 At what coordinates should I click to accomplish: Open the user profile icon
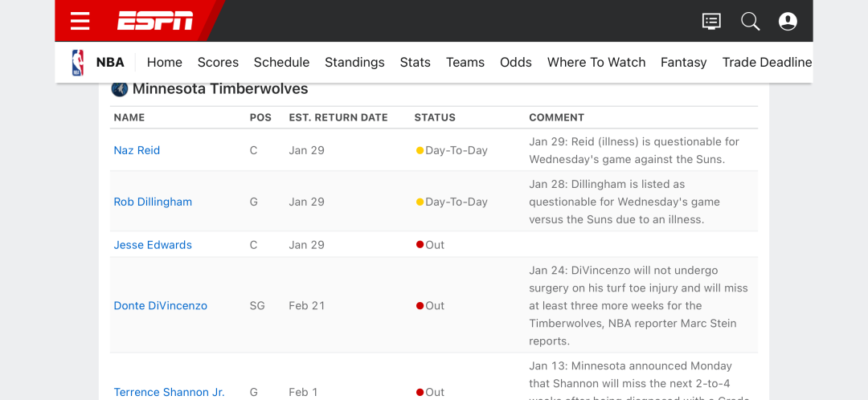coord(788,22)
